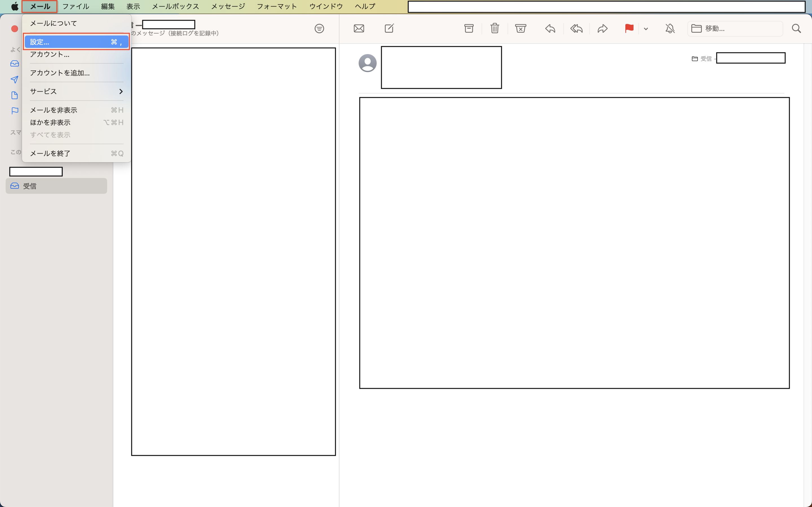
Task: Delete message using trash icon
Action: point(495,28)
